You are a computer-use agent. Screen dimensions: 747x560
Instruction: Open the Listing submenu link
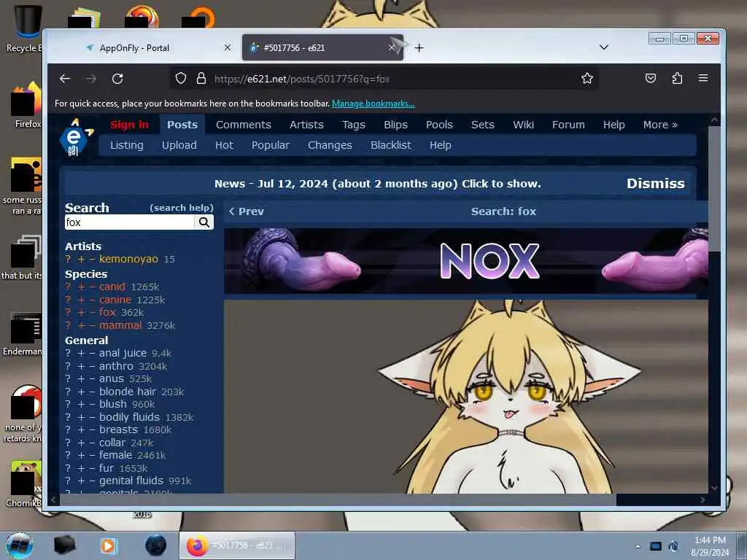[x=127, y=145]
